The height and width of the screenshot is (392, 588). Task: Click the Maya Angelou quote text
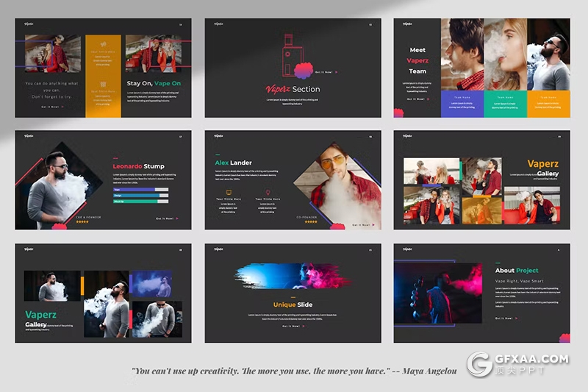293,371
